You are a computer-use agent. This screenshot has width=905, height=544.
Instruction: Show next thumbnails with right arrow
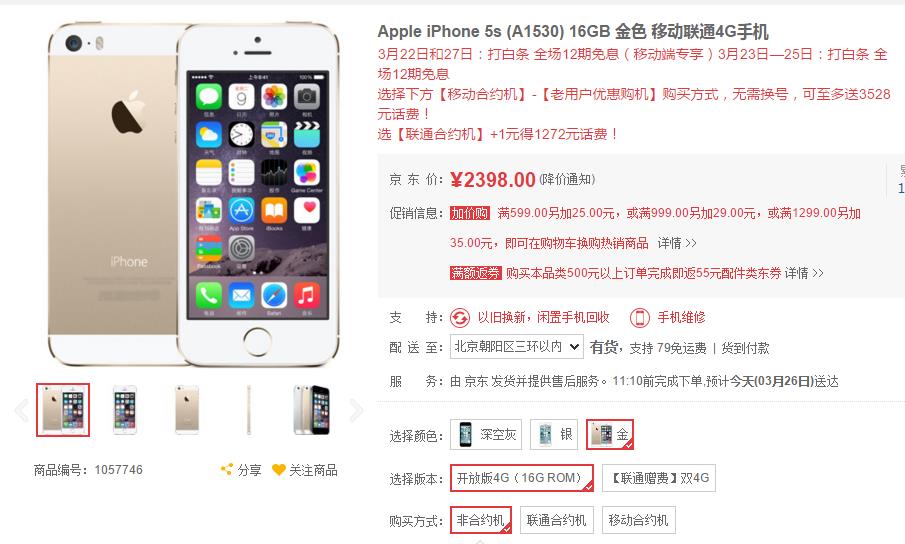(x=356, y=410)
